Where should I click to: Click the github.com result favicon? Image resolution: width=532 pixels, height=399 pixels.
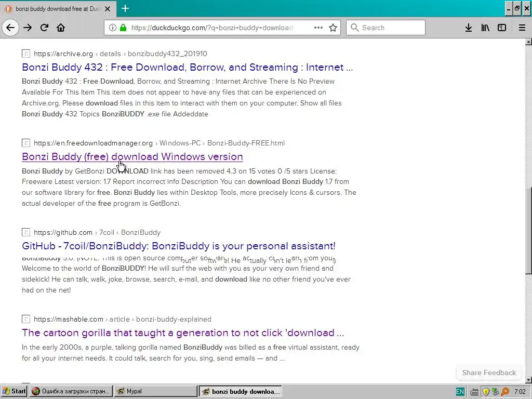coord(26,232)
